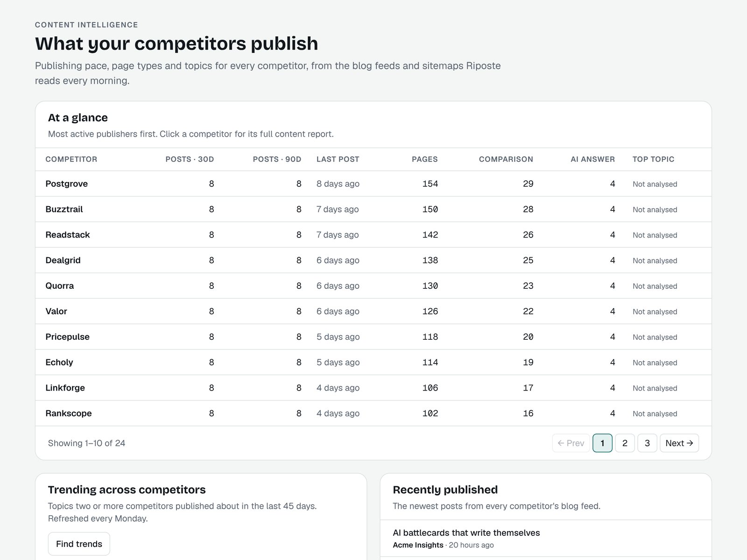The image size is (747, 560).
Task: Click the Competitor column header
Action: [71, 159]
